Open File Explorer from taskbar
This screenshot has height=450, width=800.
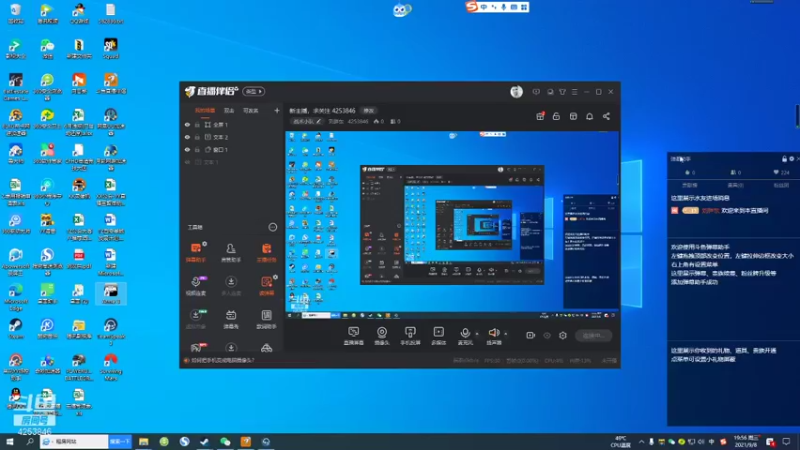pos(143,441)
